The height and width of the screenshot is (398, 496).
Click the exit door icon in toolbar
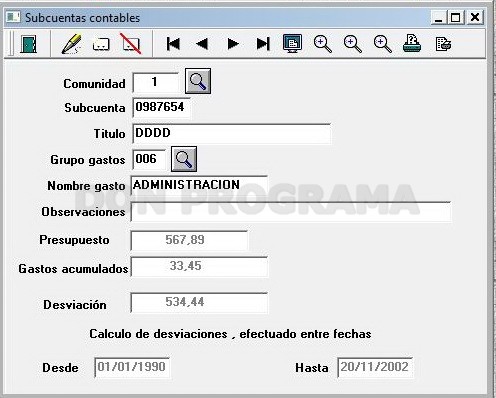click(x=28, y=44)
